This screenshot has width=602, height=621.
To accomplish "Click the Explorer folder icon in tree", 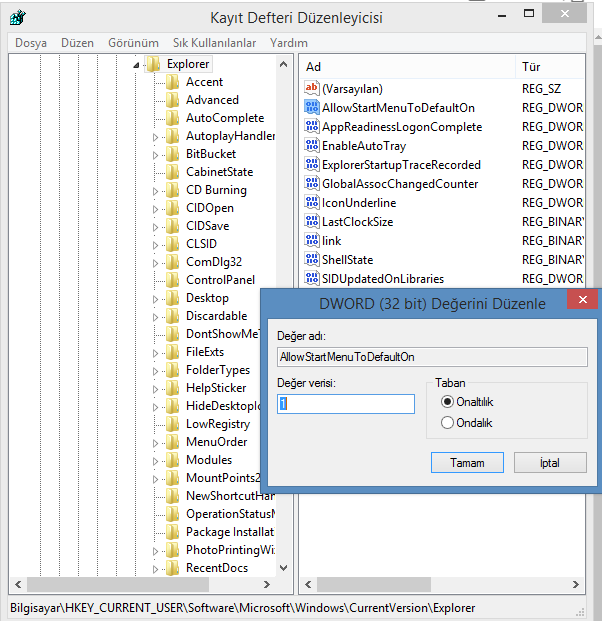I will point(153,64).
